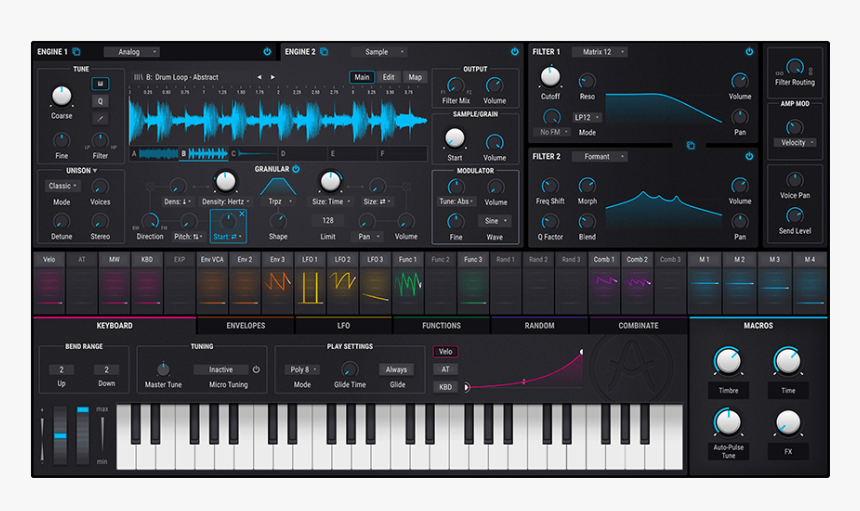Image resolution: width=860 pixels, height=511 pixels.
Task: Select the AT curve button
Action: pos(445,369)
